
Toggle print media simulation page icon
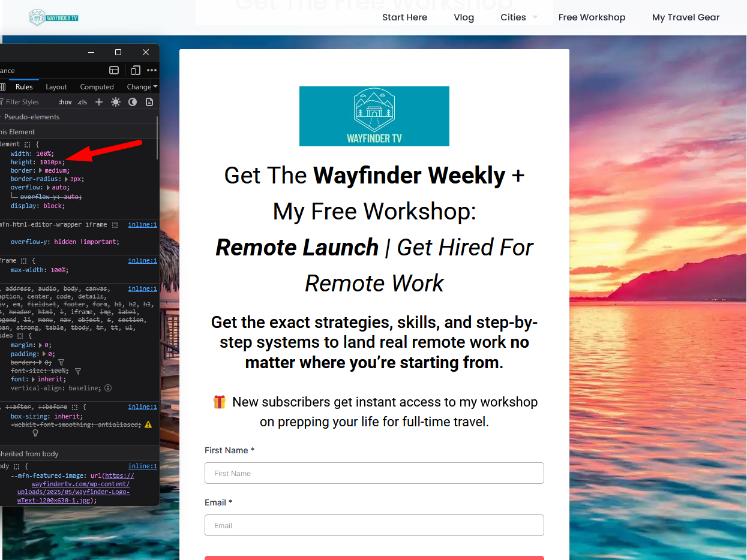pyautogui.click(x=149, y=102)
